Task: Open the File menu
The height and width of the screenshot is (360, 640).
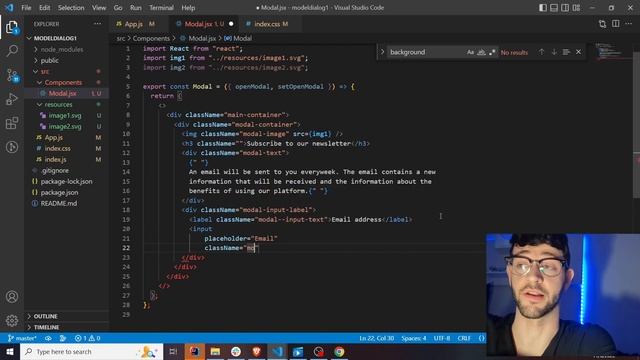Action: pos(26,8)
